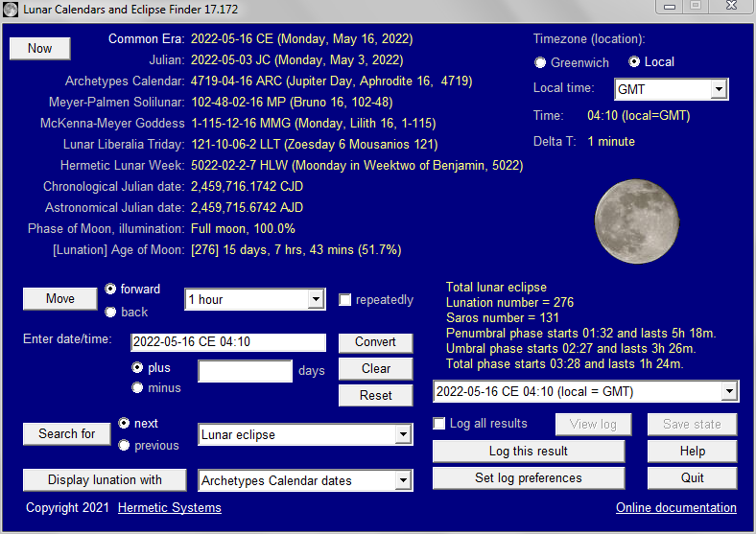Click the Now button
The height and width of the screenshot is (534, 756).
click(40, 49)
